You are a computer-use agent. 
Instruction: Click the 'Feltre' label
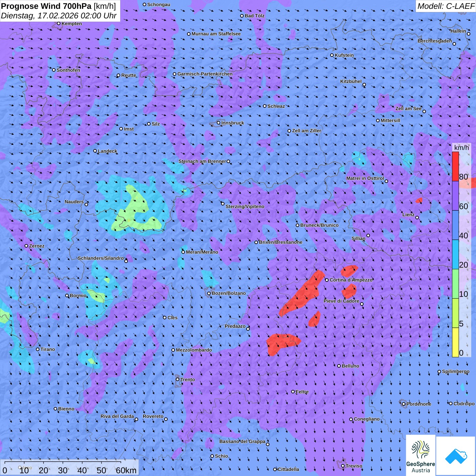(302, 392)
